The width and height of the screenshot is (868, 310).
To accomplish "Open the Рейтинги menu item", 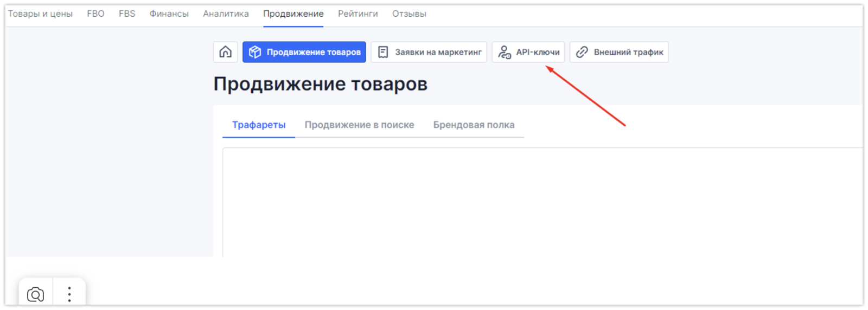I will tap(358, 14).
